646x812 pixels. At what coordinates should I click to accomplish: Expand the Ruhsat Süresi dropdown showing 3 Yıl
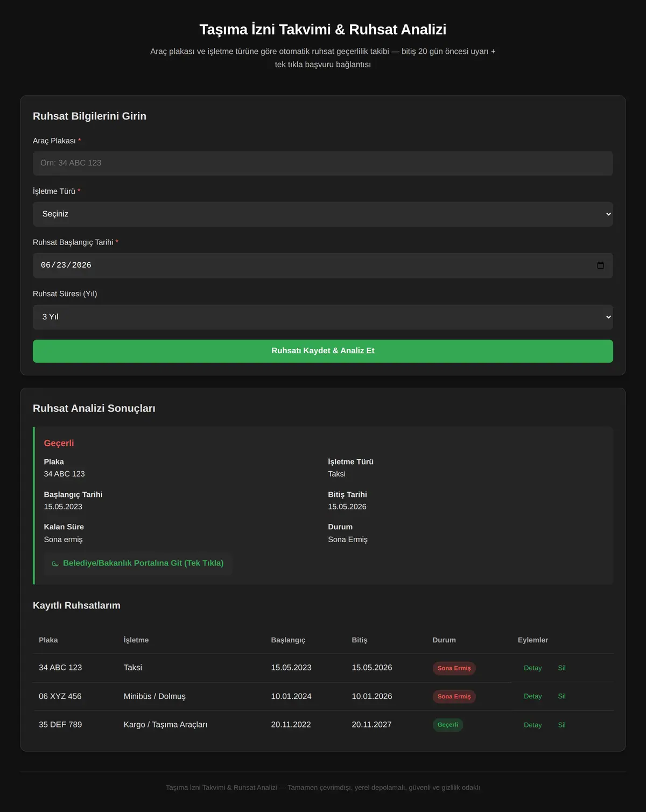pos(323,317)
